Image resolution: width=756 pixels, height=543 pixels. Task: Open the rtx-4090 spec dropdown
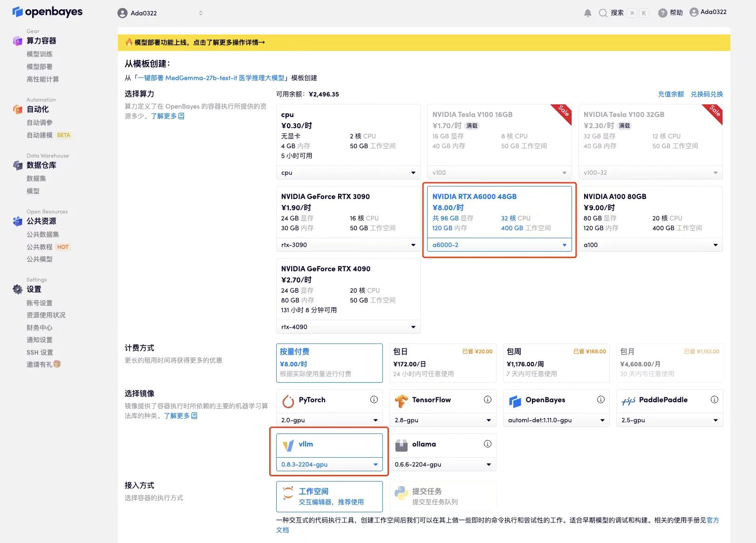coord(348,327)
